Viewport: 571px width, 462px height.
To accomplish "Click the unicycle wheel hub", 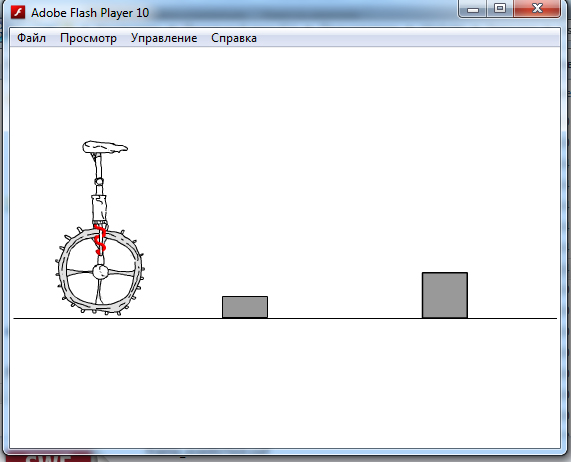I will pos(100,272).
